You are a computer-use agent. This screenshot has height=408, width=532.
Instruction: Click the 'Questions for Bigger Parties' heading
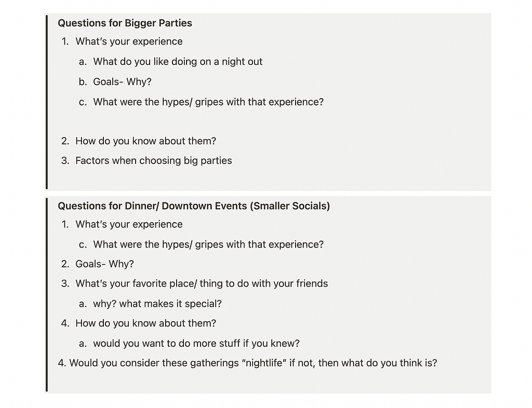tap(125, 23)
